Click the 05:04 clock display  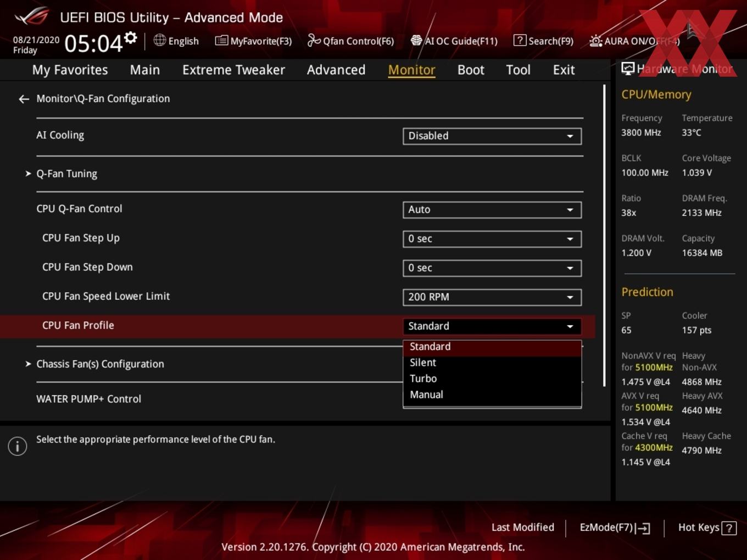click(x=93, y=43)
